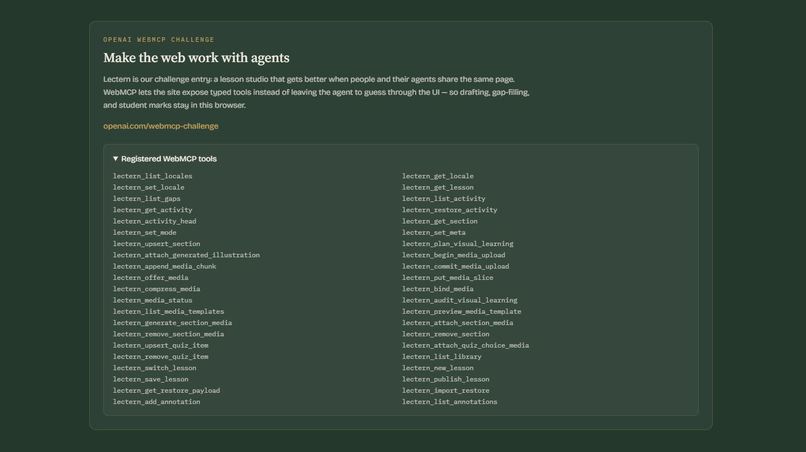This screenshot has height=452, width=806.
Task: Click lectern_append_media_chunk
Action: [x=164, y=266]
